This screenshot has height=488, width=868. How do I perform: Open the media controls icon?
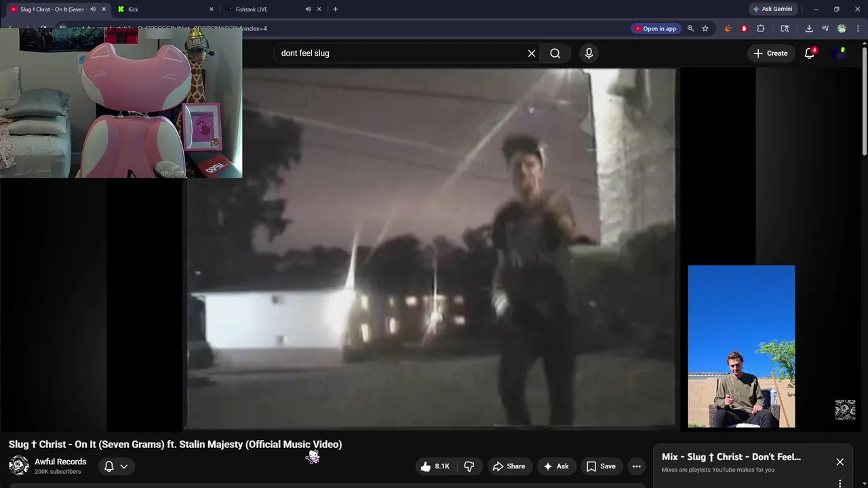point(825,28)
